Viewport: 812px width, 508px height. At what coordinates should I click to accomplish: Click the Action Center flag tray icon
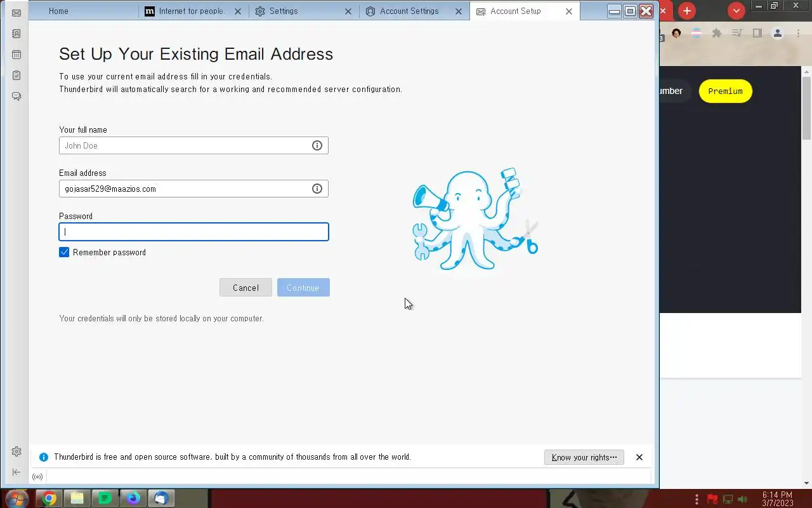(712, 499)
